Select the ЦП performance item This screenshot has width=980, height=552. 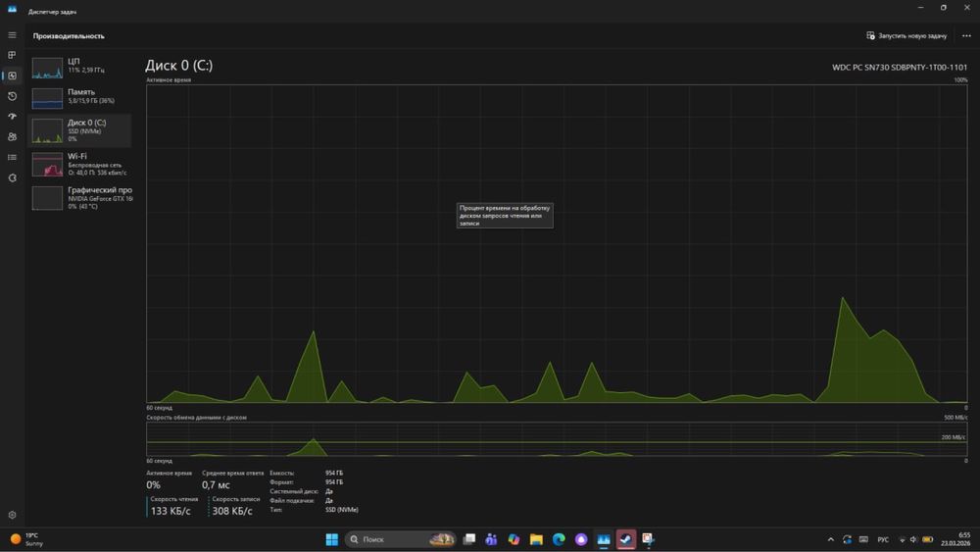[80, 68]
